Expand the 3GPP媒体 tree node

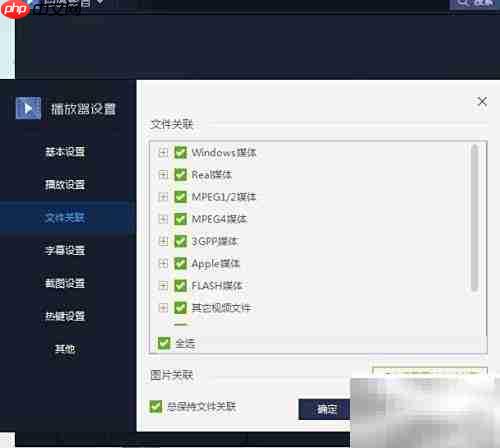pyautogui.click(x=163, y=241)
